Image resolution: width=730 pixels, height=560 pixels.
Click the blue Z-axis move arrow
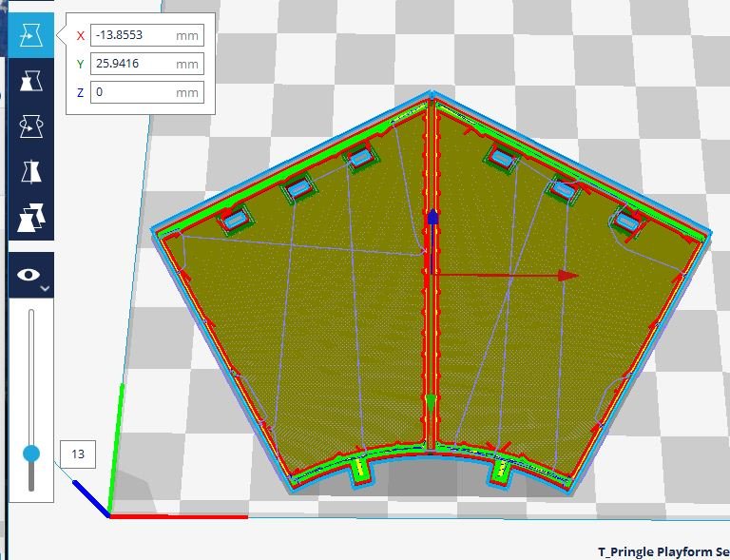(432, 217)
